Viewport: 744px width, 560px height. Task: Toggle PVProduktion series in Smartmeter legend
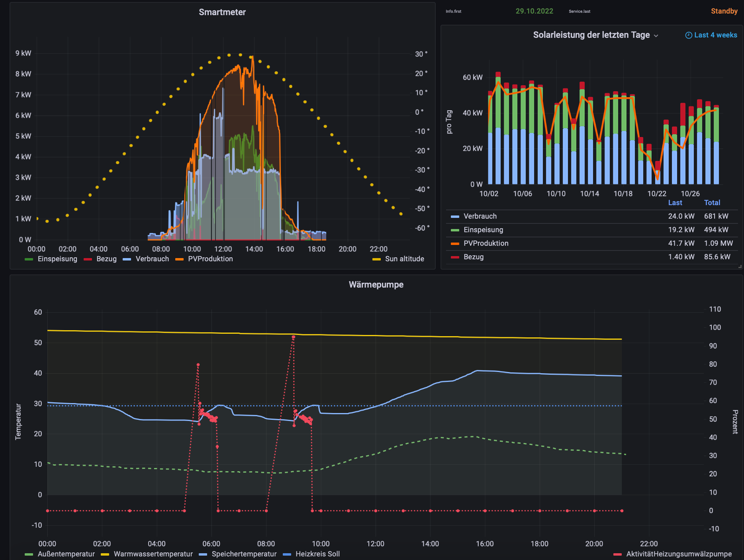210,259
